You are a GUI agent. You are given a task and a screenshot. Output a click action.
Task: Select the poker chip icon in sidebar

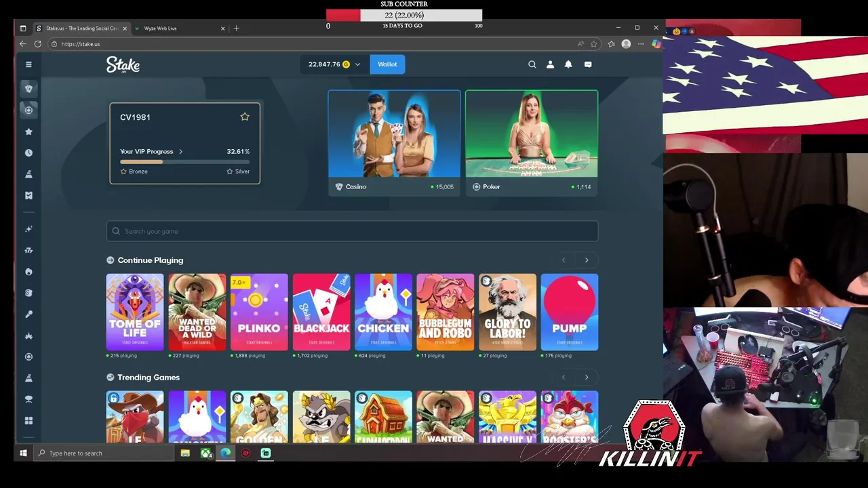28,110
